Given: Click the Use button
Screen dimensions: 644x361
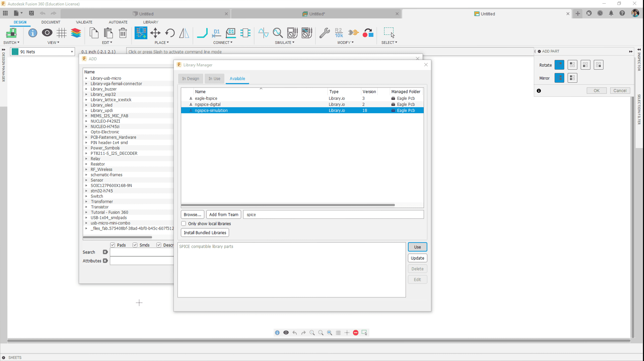Looking at the screenshot, I should click(417, 247).
